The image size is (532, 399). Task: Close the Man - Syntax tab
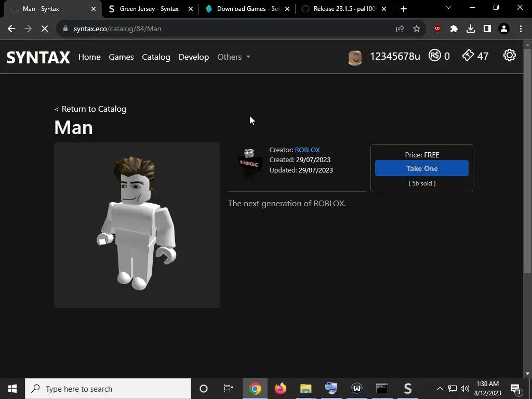point(94,9)
